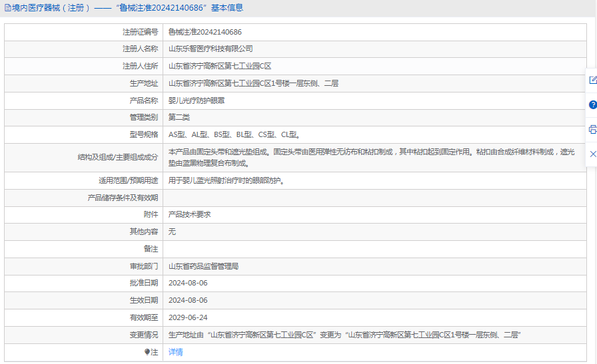
Task: Click registration number 鲁械注准20242140686 value
Action: pos(205,32)
